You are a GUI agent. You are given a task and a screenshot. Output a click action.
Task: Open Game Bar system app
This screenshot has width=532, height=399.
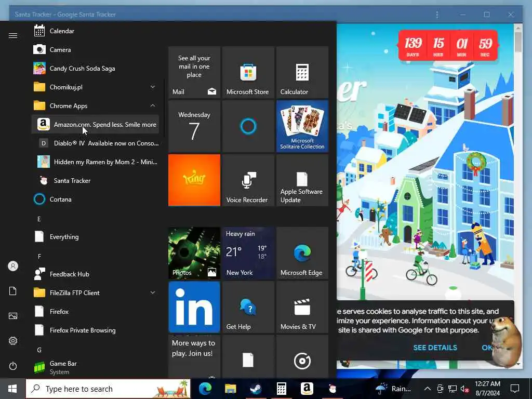95,367
